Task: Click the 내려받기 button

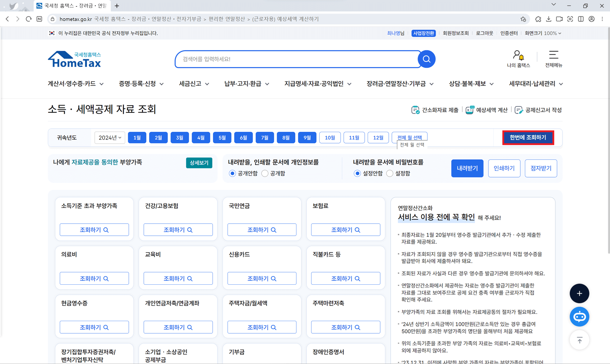Action: click(x=467, y=168)
